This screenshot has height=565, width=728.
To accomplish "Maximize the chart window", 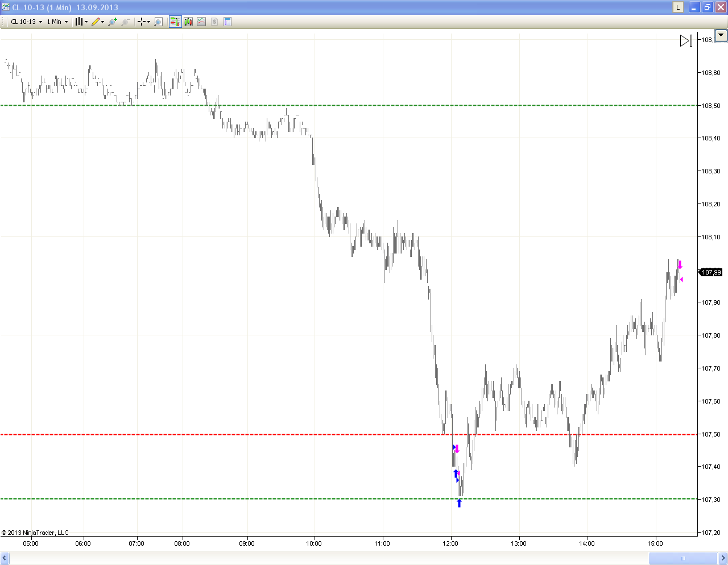I will pyautogui.click(x=707, y=7).
